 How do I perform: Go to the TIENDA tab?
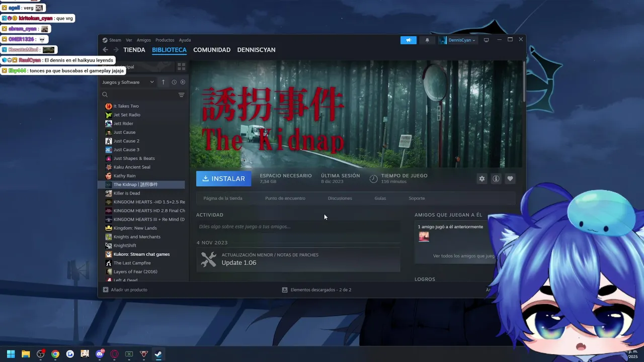134,50
